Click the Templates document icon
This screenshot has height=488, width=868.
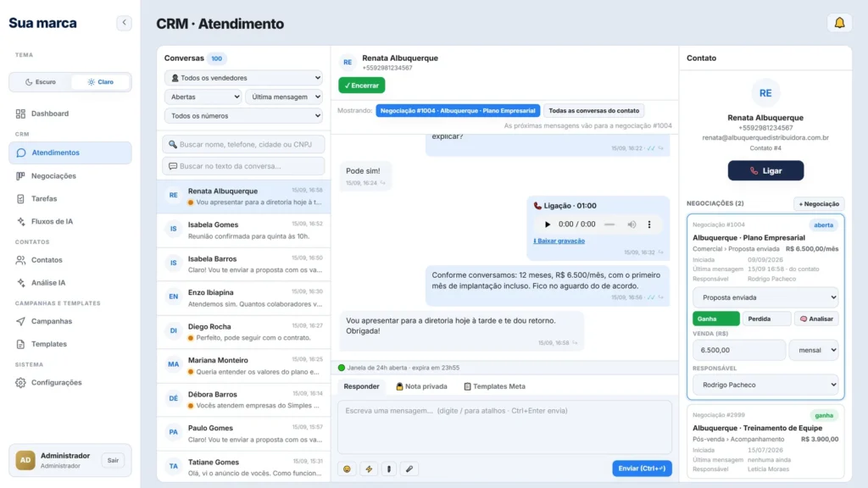[x=20, y=344]
